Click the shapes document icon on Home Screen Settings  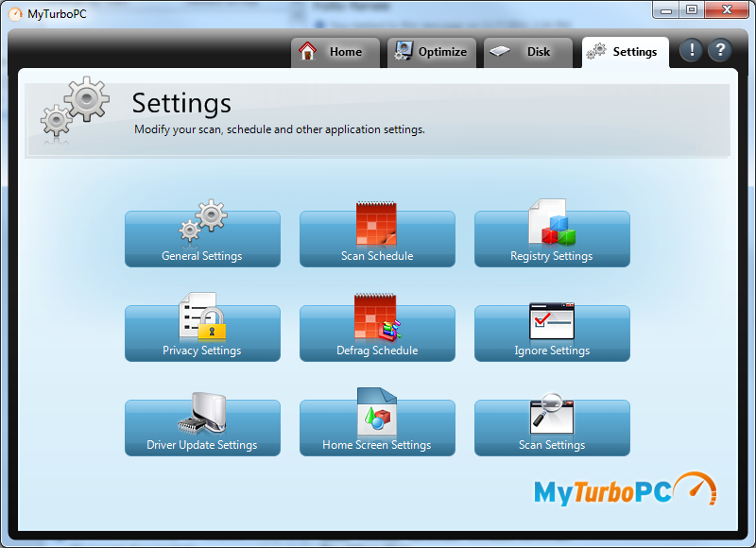click(377, 412)
